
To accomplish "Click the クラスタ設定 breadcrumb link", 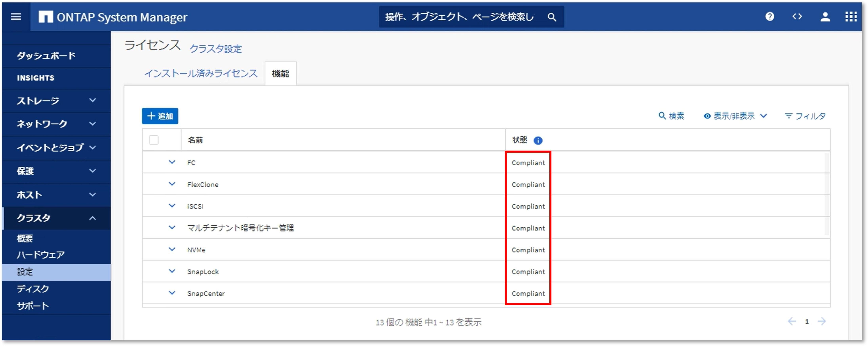I will tap(216, 49).
